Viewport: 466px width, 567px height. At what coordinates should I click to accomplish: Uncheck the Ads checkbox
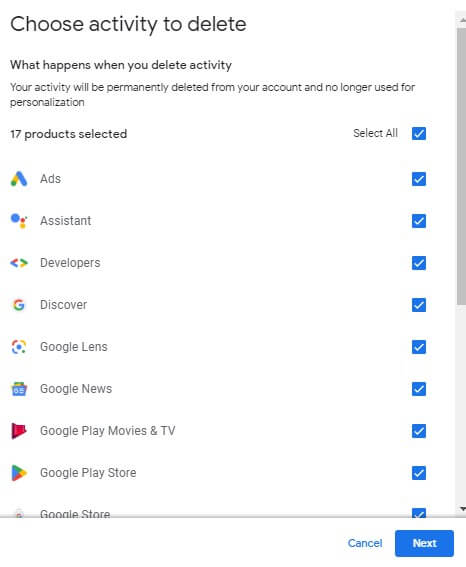419,179
